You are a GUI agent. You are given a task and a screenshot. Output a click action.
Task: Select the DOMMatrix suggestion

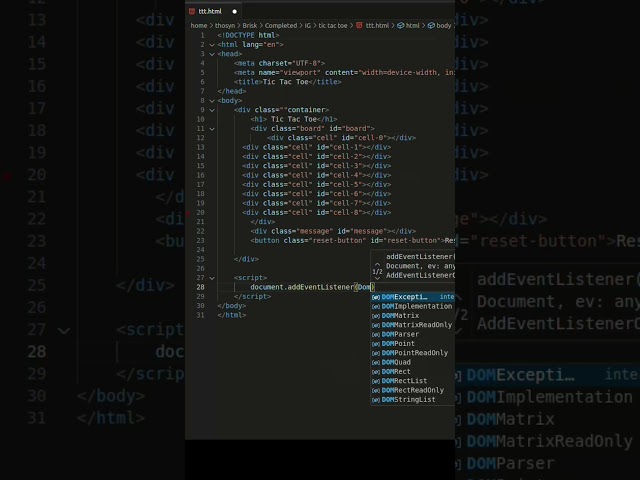point(413,316)
